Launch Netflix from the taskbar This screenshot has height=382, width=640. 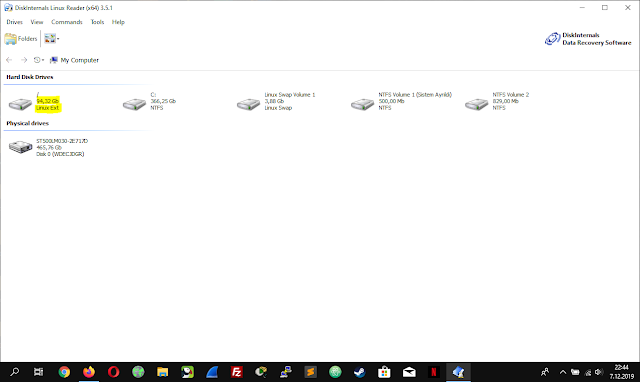coord(433,372)
